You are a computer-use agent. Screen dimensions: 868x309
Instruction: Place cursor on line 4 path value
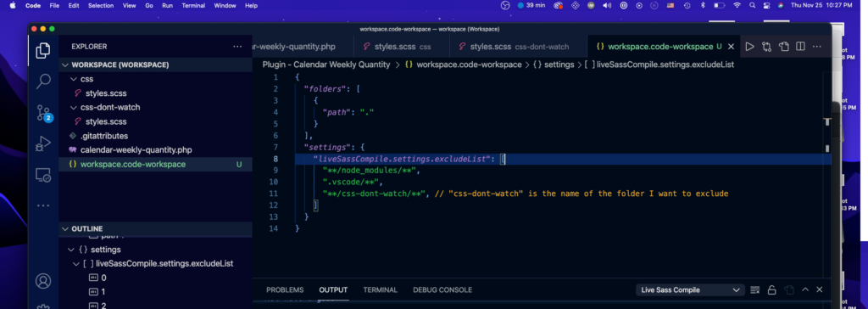tap(367, 113)
